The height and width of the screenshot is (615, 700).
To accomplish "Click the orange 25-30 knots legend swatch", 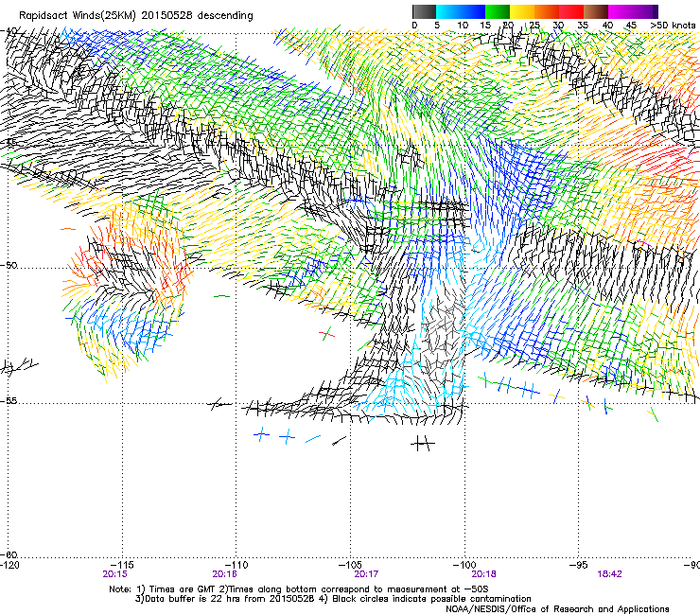I will [547, 11].
